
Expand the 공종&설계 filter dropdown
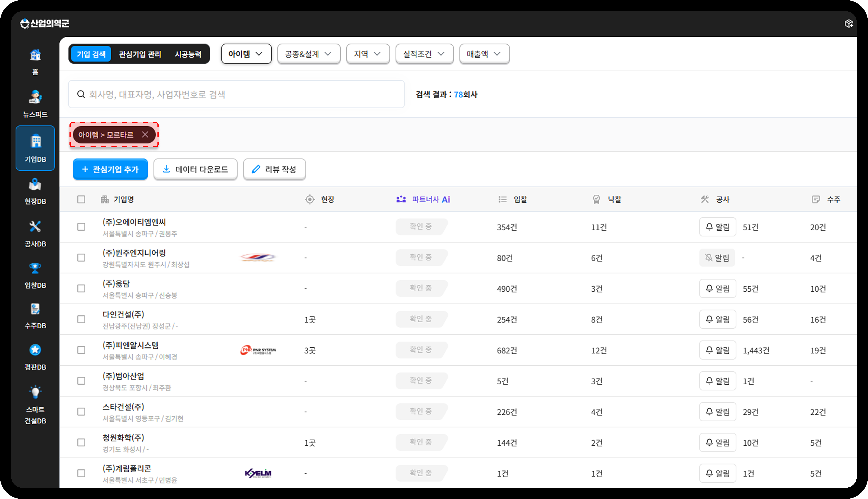pyautogui.click(x=309, y=54)
